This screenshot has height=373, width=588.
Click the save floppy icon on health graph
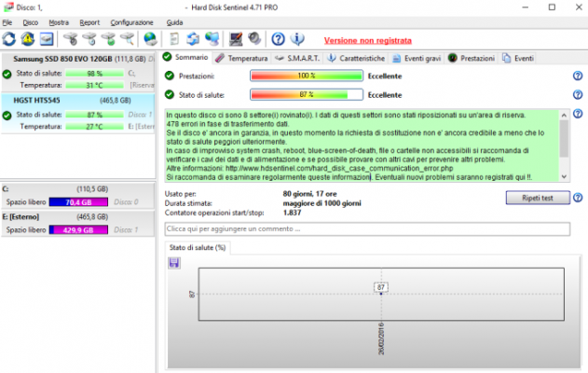(174, 263)
